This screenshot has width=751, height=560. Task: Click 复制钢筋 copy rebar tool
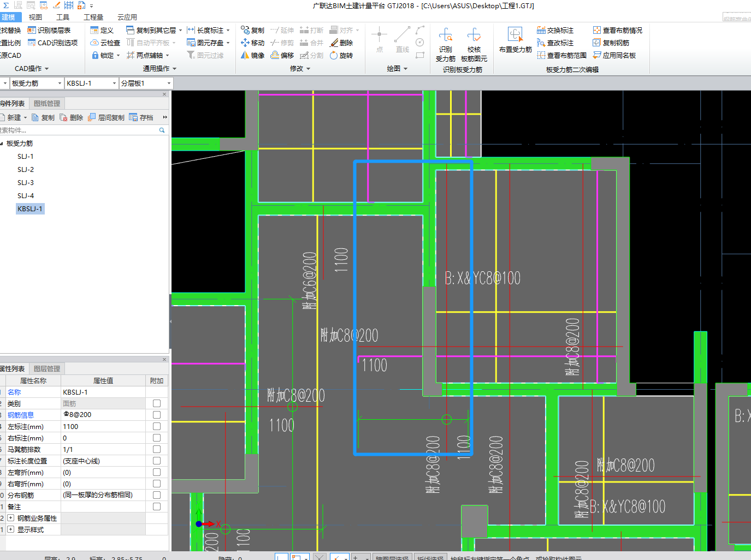pos(611,43)
